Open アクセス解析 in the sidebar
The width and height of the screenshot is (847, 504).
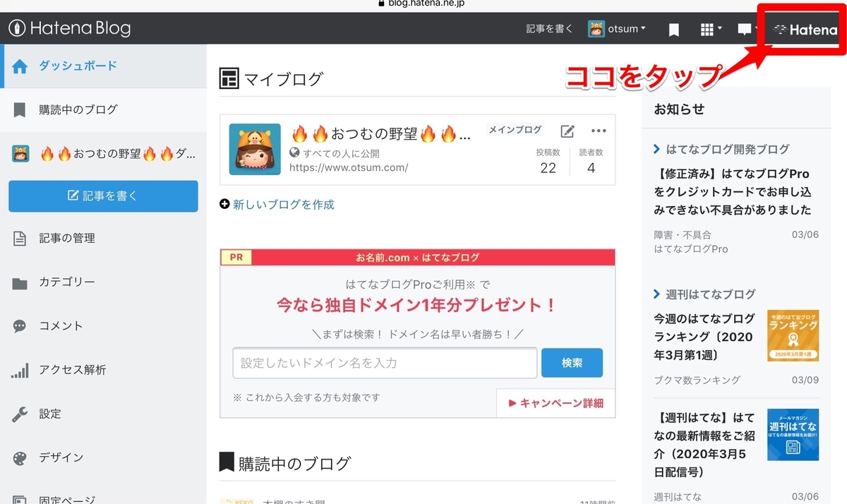(103, 370)
